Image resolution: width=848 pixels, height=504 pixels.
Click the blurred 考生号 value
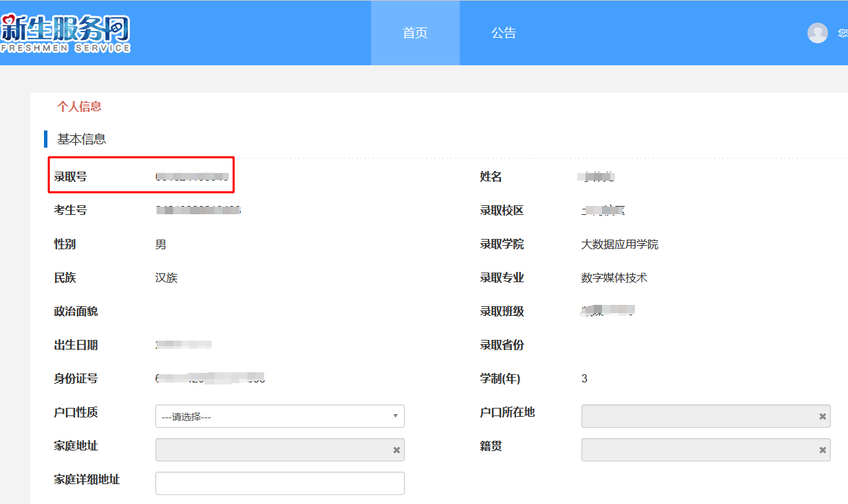point(198,210)
